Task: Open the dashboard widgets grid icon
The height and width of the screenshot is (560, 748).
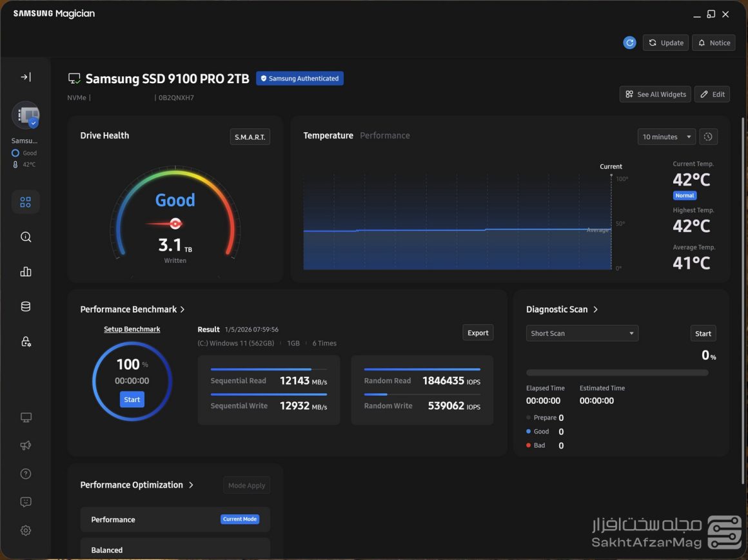Action: 26,202
